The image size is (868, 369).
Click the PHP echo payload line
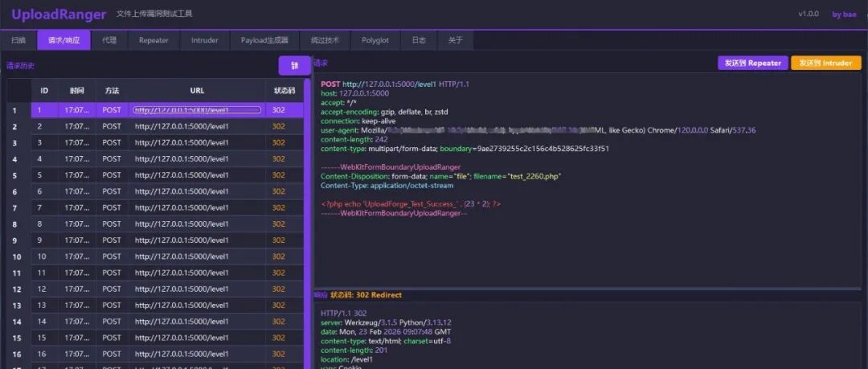tap(411, 204)
